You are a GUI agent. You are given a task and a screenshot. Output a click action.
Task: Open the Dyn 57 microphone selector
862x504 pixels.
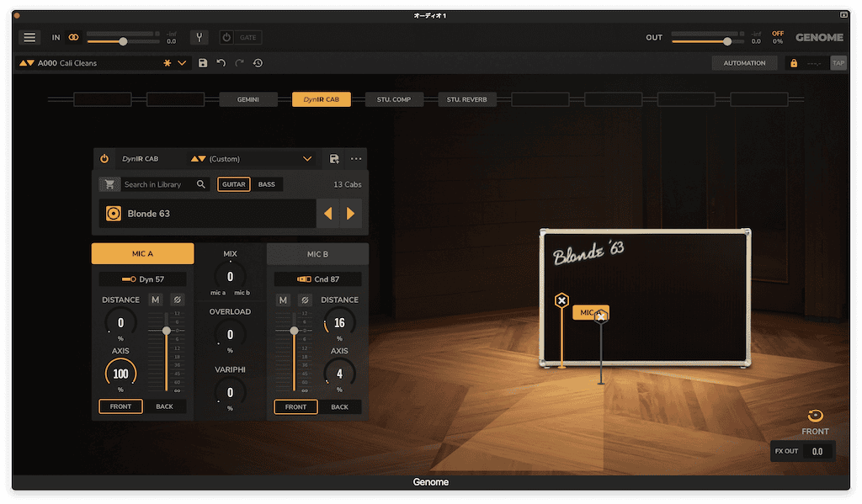click(142, 279)
